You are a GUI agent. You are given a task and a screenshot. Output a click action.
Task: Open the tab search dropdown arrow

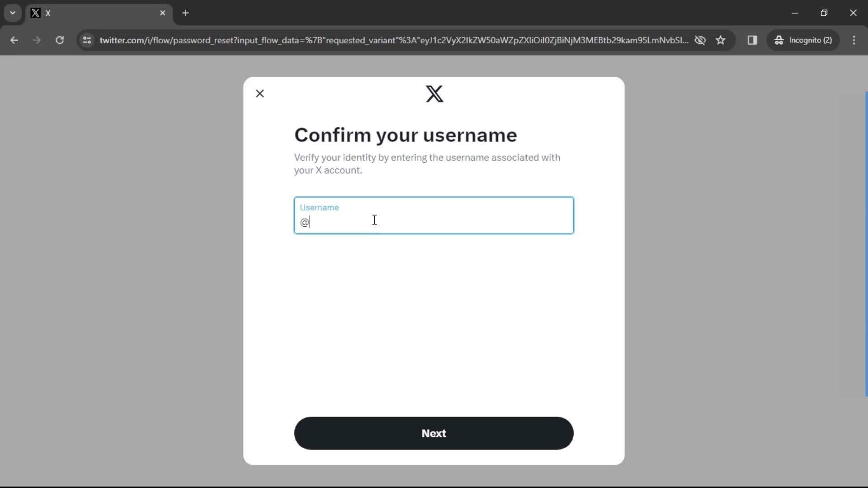[13, 13]
